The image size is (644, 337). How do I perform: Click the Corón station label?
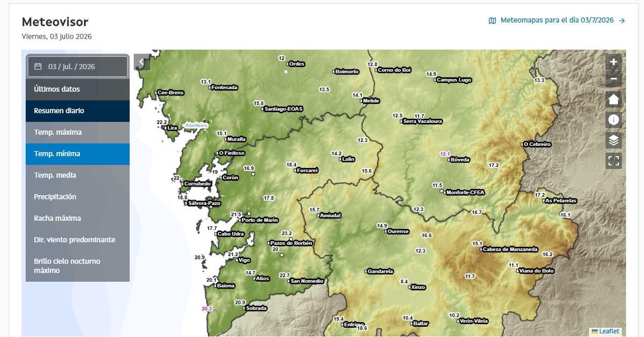230,178
